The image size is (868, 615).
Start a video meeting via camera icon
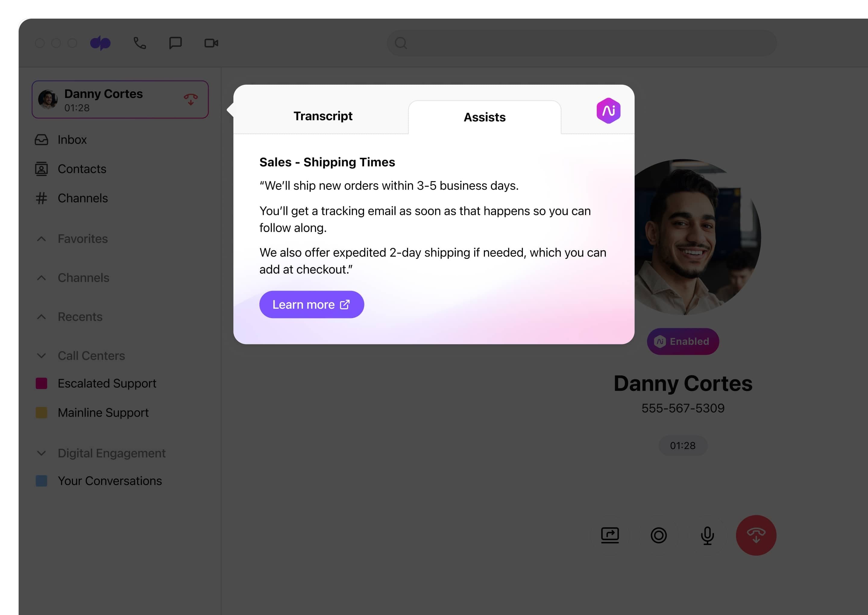coord(211,43)
